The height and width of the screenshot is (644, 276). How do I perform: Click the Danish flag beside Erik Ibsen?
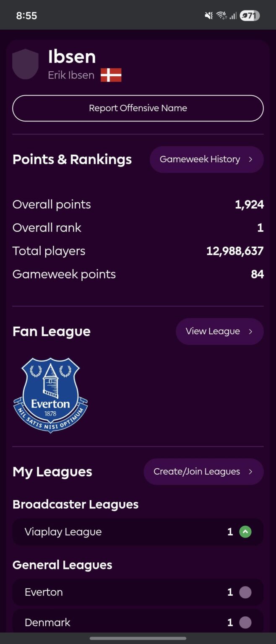[111, 75]
